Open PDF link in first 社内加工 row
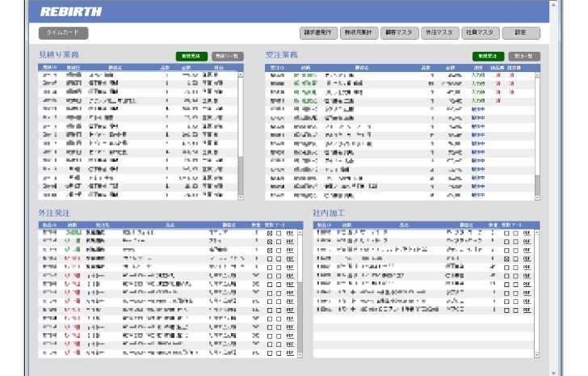Screen dimensions: 588x376 pos(527,233)
